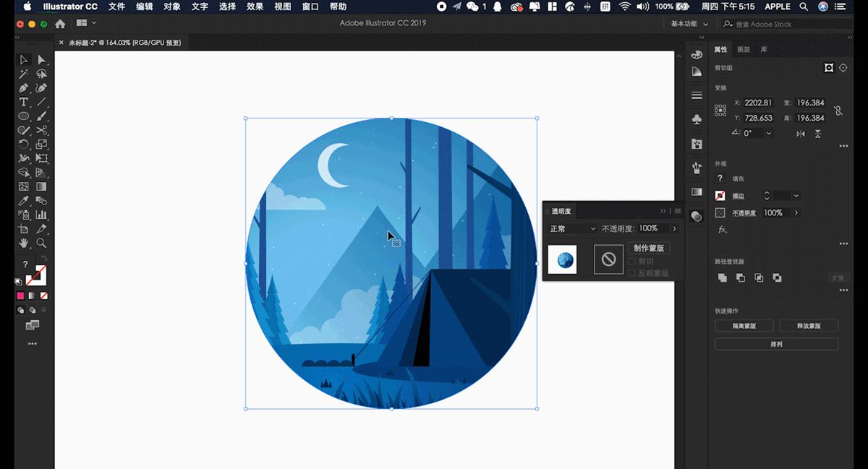Open the 基本功能 workspace dropdown

(x=689, y=24)
